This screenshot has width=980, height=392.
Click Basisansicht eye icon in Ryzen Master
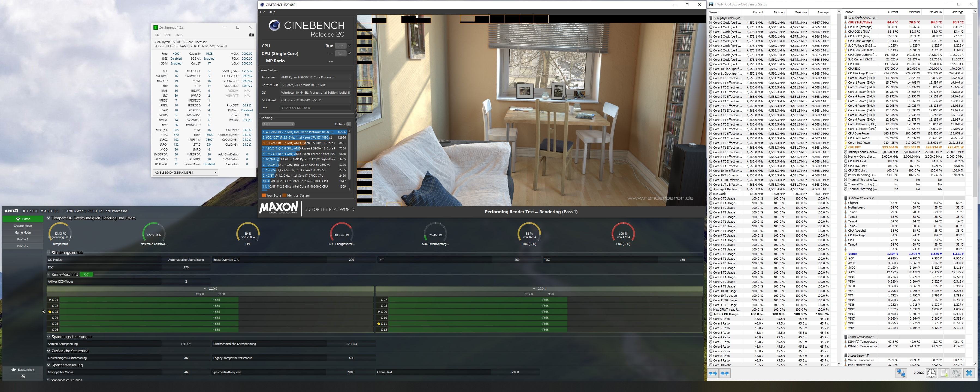coord(14,370)
